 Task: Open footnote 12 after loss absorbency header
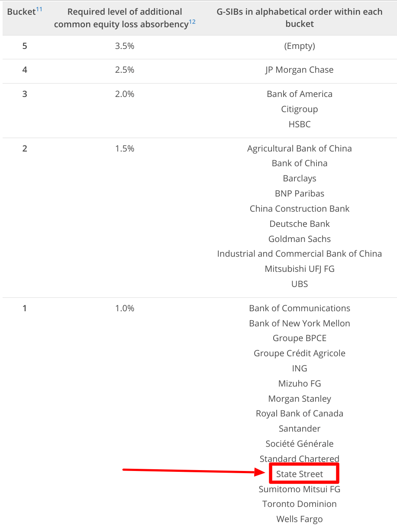192,21
